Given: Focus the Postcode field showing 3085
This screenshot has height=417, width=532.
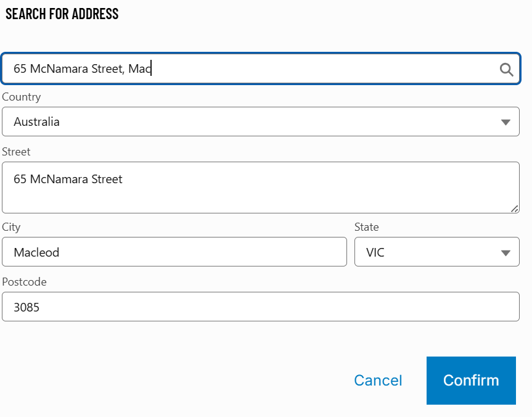Looking at the screenshot, I should [260, 307].
